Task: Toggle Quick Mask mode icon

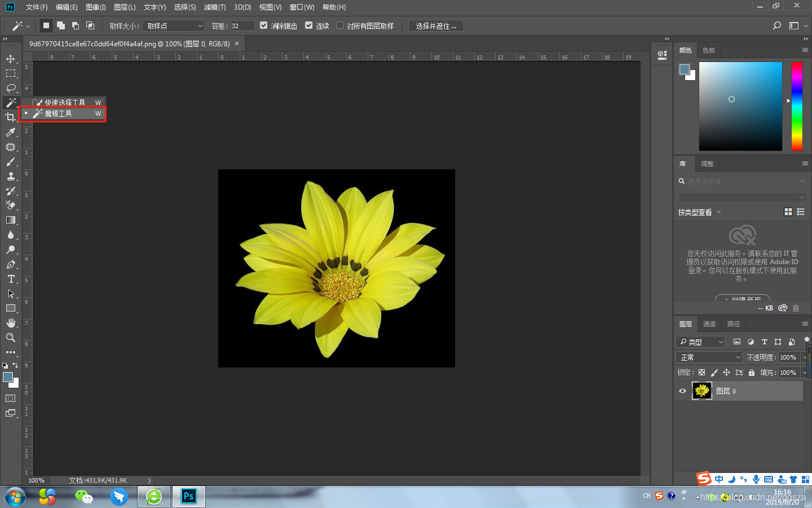Action: pyautogui.click(x=10, y=398)
